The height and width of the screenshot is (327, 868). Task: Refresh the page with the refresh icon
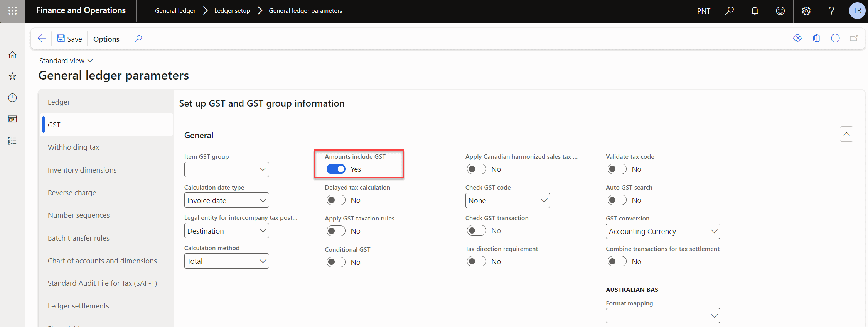pyautogui.click(x=835, y=38)
